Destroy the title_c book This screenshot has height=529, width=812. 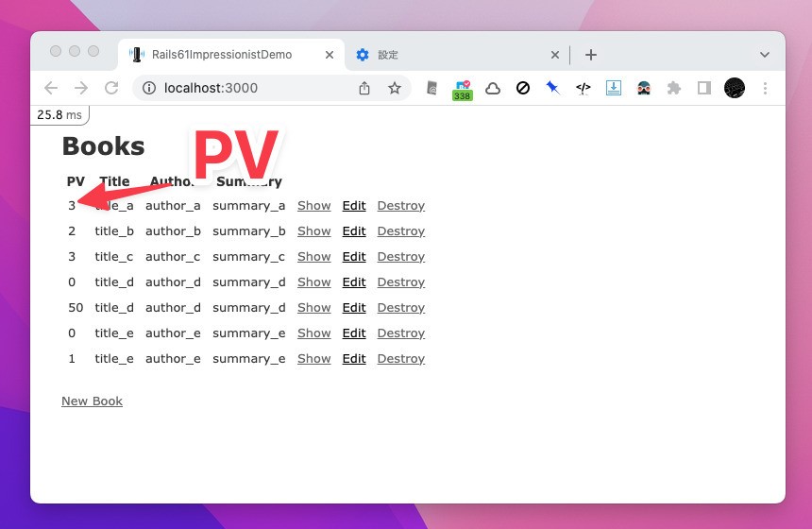pos(401,256)
